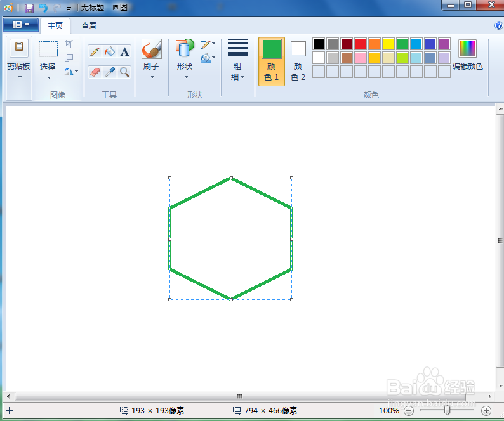Open the Edit colors dialog

(467, 55)
